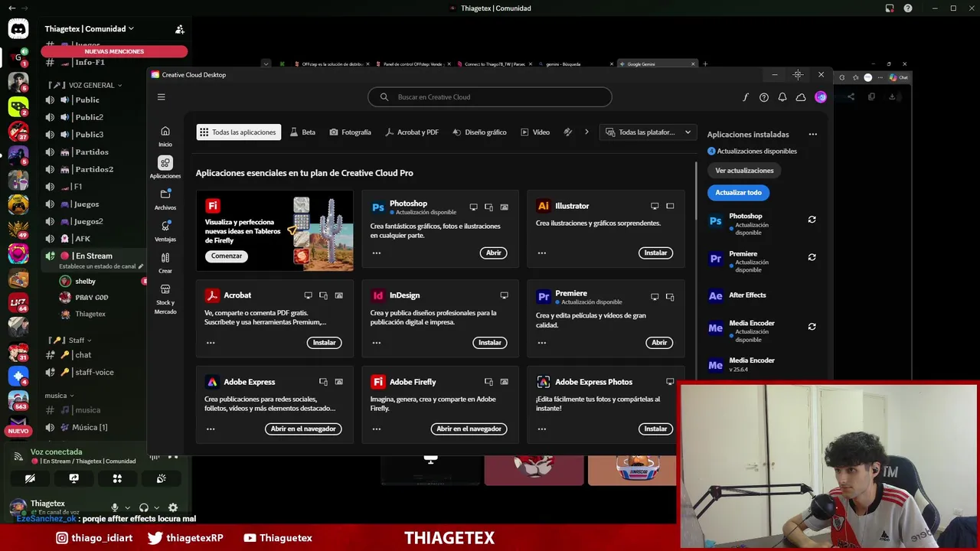This screenshot has width=980, height=551.
Task: Open Archivos in Creative Cloud sidebar
Action: [x=165, y=199]
